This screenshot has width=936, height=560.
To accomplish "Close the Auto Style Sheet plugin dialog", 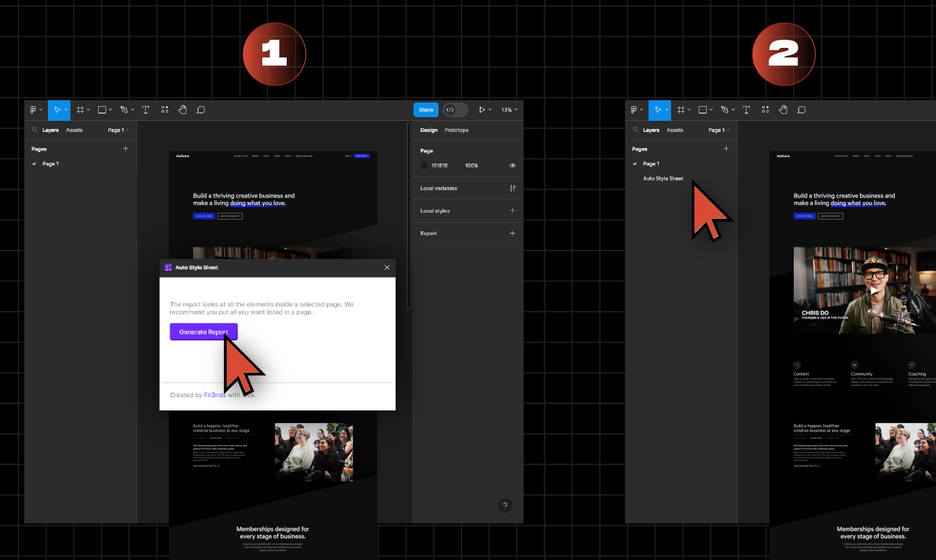I will point(387,267).
